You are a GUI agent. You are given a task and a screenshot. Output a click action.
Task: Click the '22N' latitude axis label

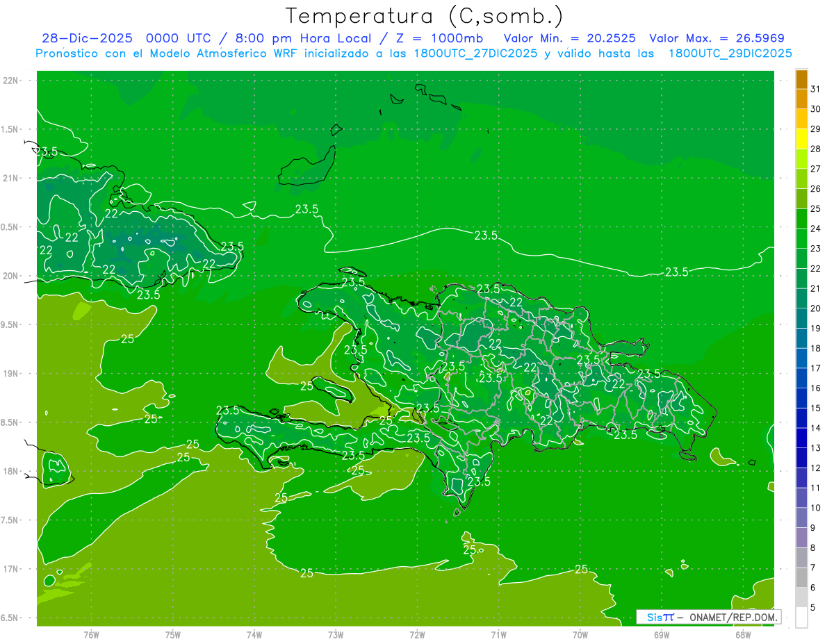point(11,81)
